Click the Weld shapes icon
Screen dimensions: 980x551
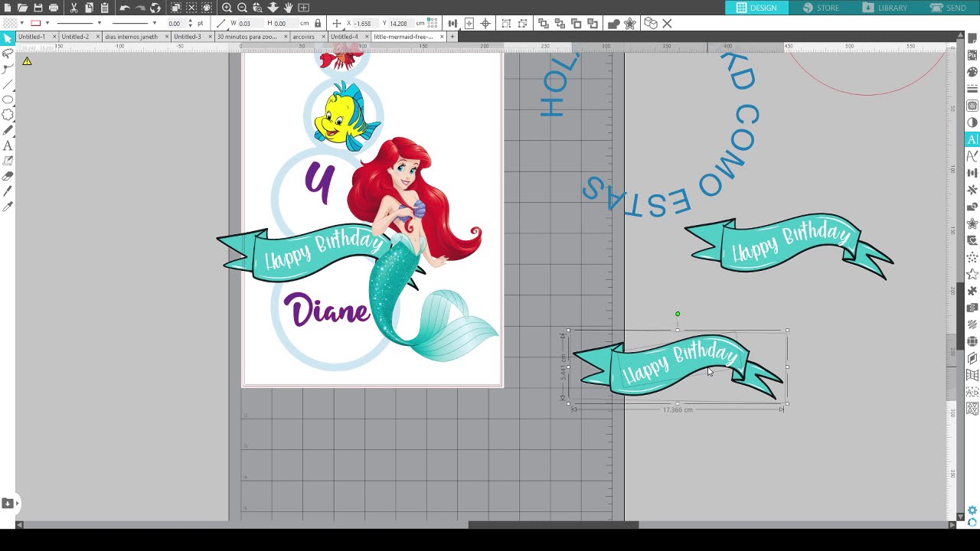[x=614, y=24]
